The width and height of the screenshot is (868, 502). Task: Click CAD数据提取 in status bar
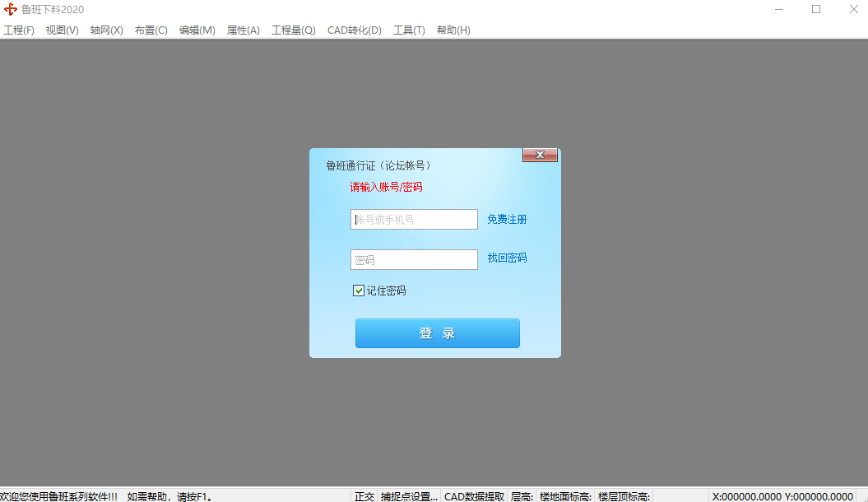[x=475, y=496]
